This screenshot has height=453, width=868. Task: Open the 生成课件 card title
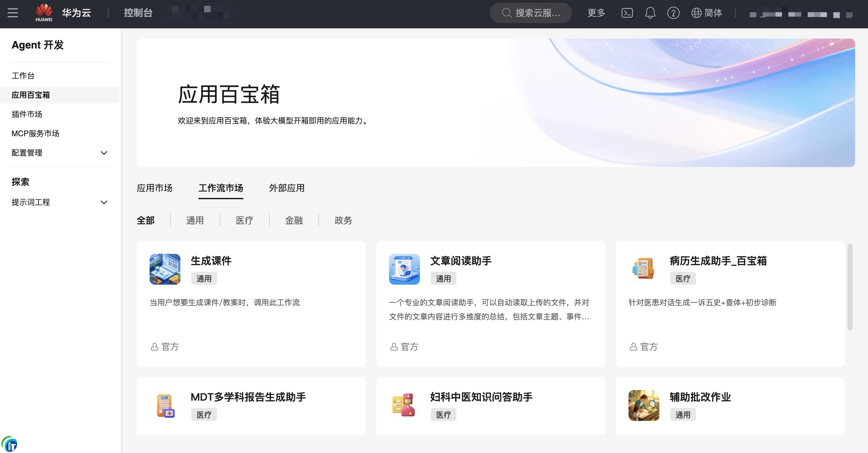pos(211,261)
